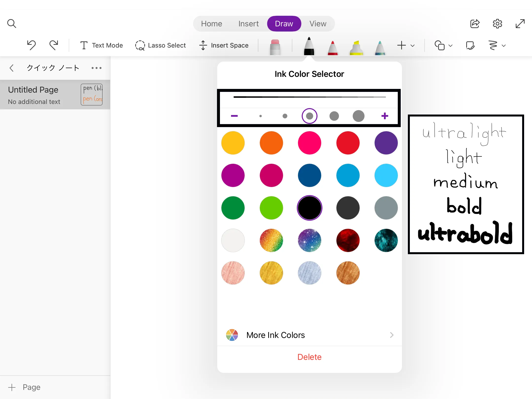Open the Share icon
This screenshot has width=532, height=399.
coord(475,24)
